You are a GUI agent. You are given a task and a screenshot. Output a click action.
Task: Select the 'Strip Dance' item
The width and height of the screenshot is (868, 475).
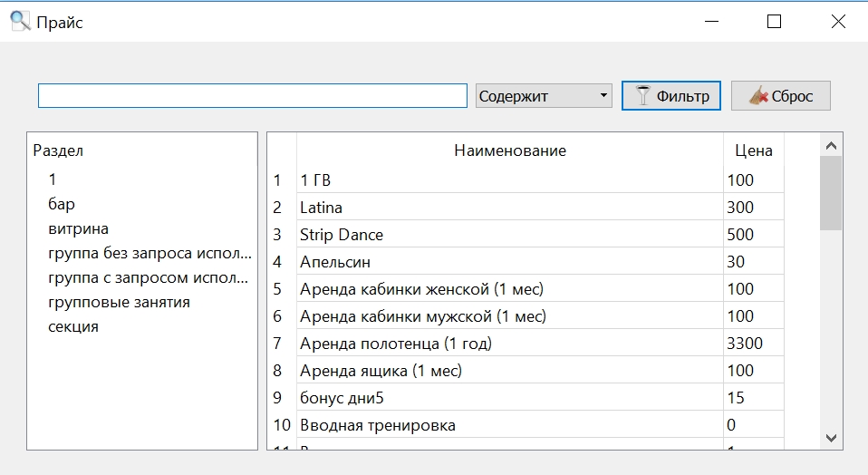coord(510,234)
